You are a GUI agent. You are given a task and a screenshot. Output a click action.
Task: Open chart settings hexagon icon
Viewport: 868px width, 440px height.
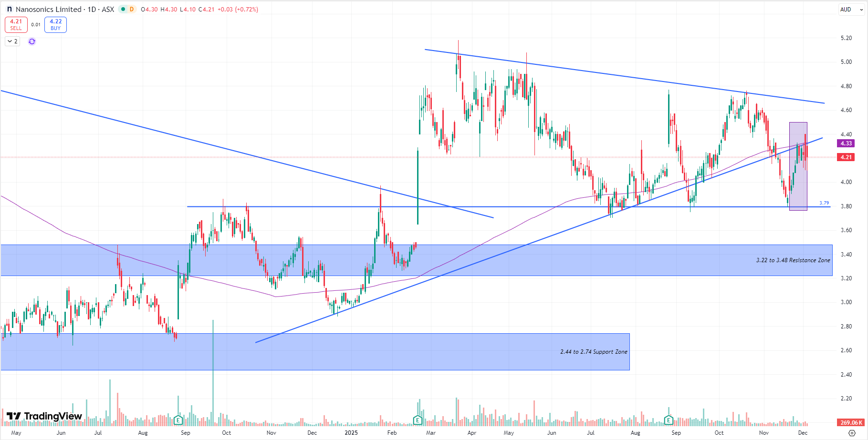click(x=852, y=433)
